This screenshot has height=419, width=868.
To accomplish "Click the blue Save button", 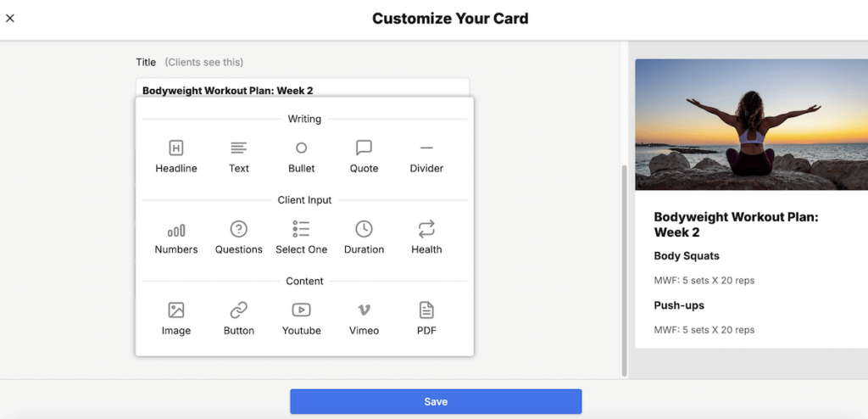I will coord(436,401).
